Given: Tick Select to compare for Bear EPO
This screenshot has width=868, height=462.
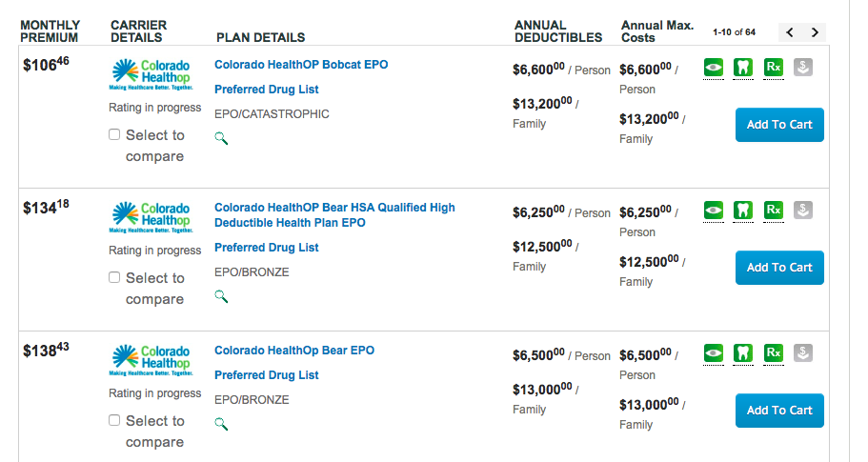Looking at the screenshot, I should point(114,420).
